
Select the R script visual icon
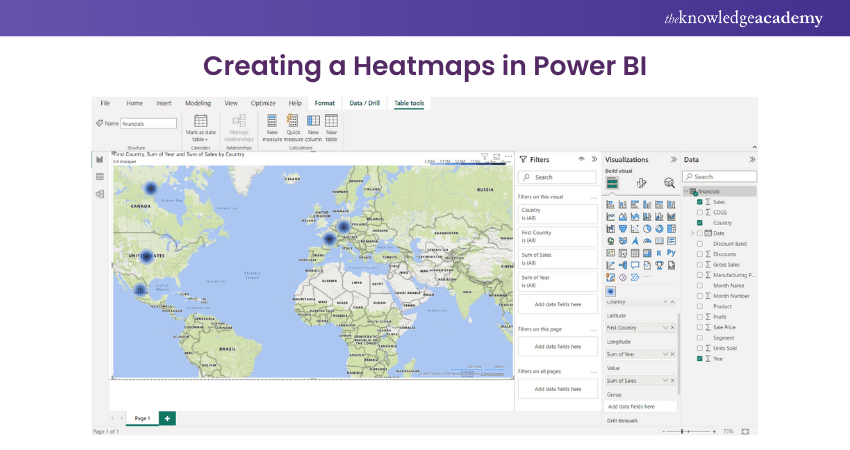pyautogui.click(x=659, y=253)
